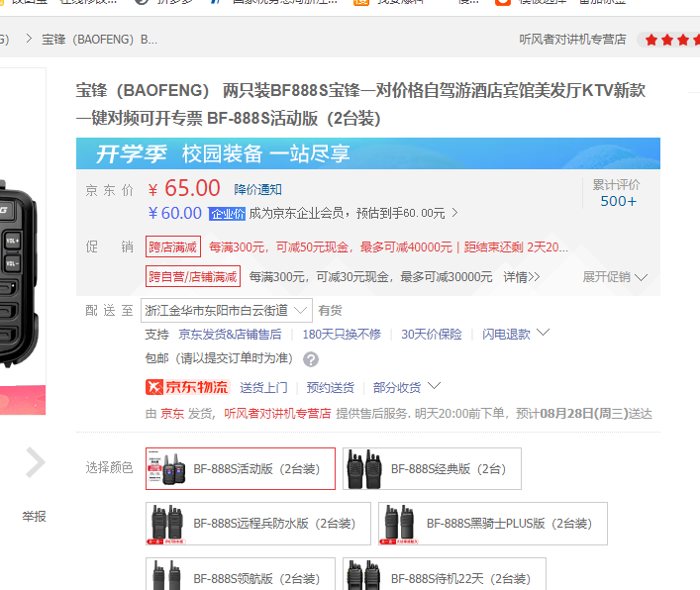Click the next thumbnail arrow beside product image
This screenshot has width=700, height=590.
(36, 462)
